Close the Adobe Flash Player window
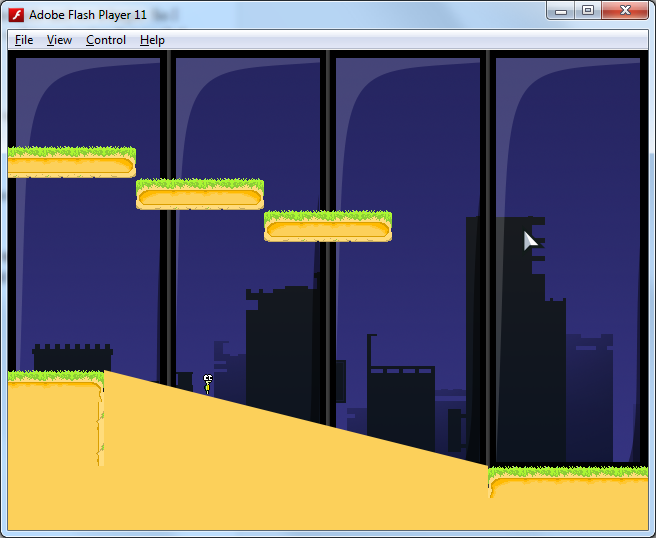This screenshot has height=538, width=656. pos(625,11)
